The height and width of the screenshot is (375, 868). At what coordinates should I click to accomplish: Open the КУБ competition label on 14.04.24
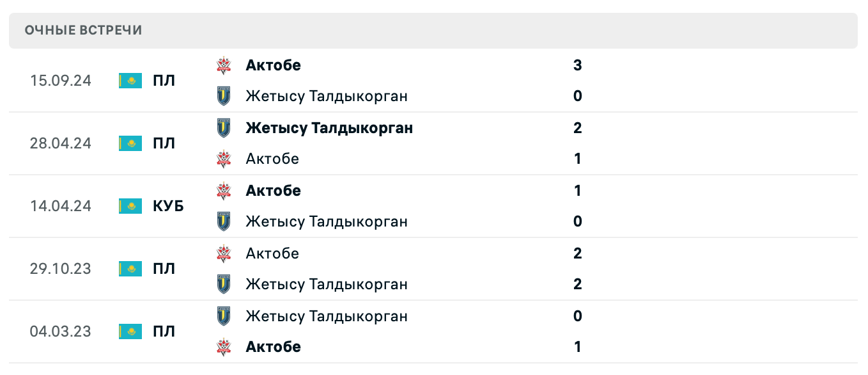(168, 206)
